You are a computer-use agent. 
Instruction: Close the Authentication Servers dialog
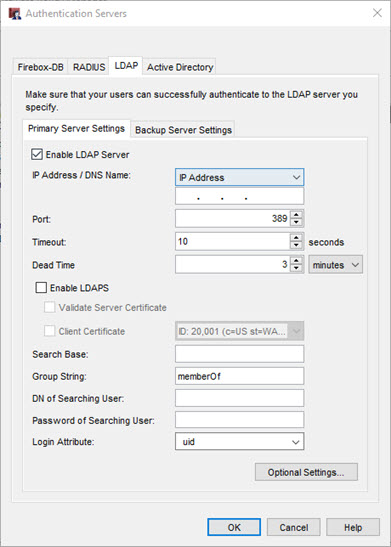click(377, 13)
